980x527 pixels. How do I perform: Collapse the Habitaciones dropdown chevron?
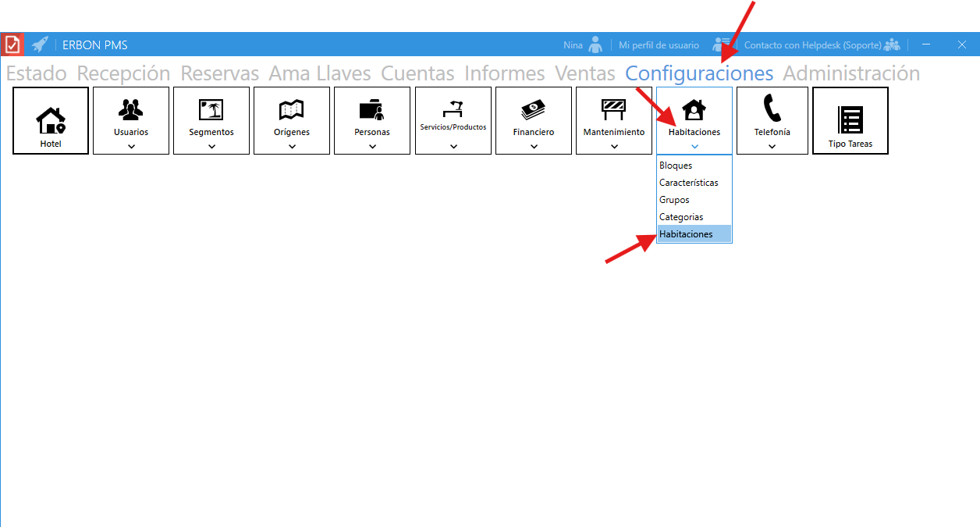[694, 146]
